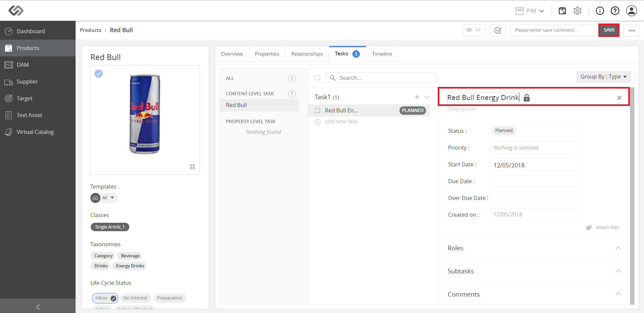Select Red Bull under content level task
The width and height of the screenshot is (644, 313).
pos(259,105)
